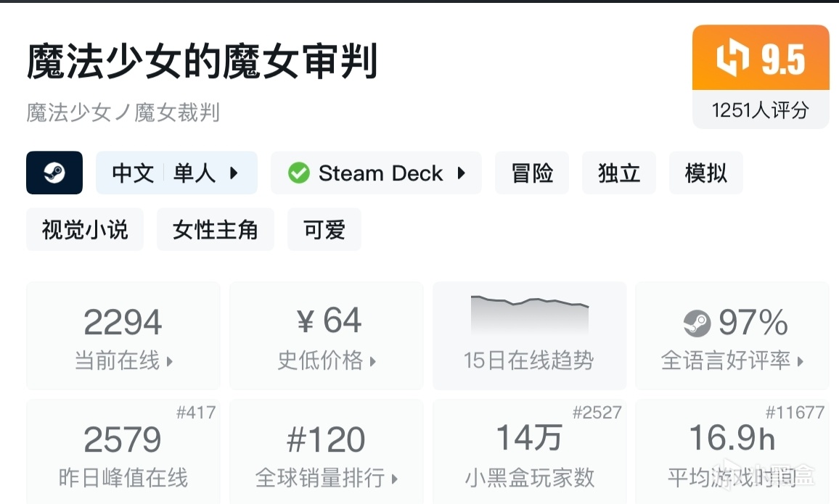
Task: Expand Steam Deck compatibility details arrow
Action: (461, 173)
